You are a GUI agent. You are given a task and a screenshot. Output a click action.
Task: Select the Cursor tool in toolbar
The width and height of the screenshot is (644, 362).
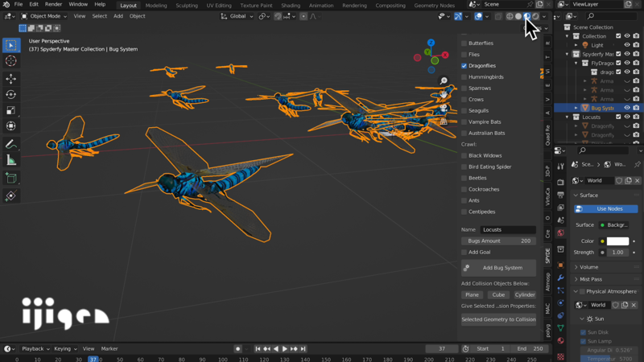click(11, 61)
